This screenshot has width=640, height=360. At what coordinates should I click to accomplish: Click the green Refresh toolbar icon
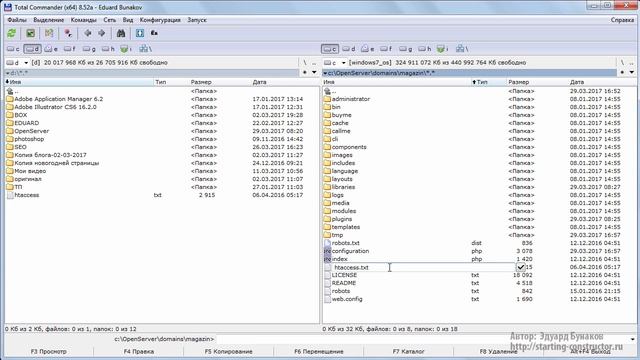(12, 33)
